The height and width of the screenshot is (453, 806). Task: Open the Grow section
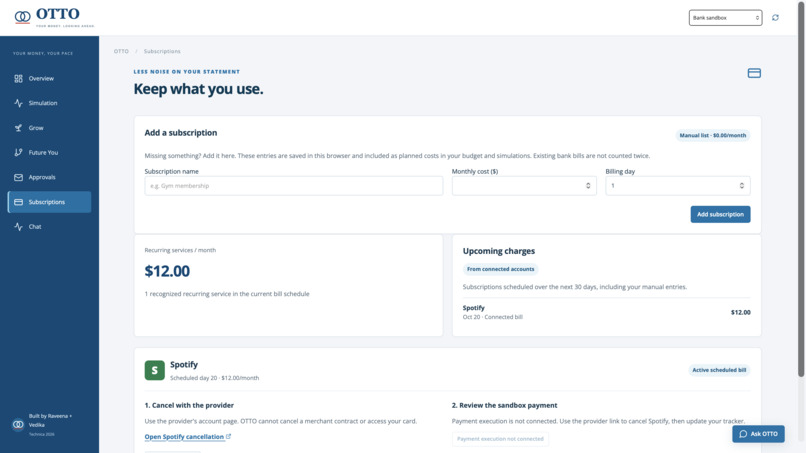49,128
